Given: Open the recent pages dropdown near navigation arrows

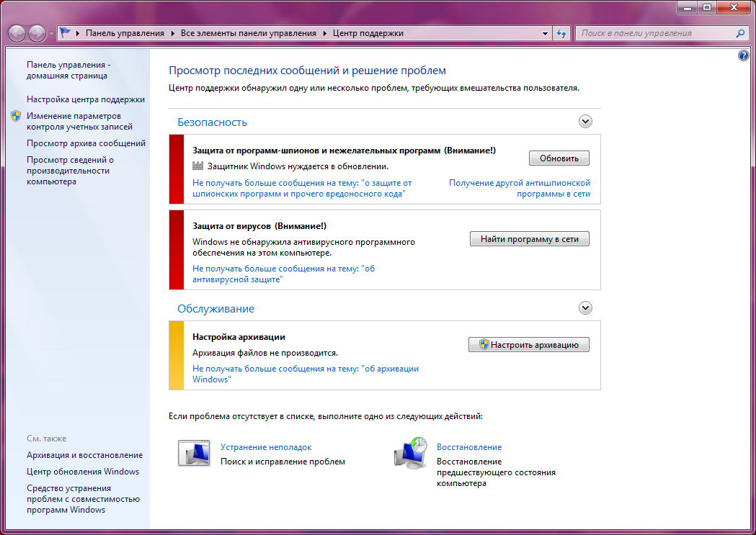Looking at the screenshot, I should tap(51, 34).
